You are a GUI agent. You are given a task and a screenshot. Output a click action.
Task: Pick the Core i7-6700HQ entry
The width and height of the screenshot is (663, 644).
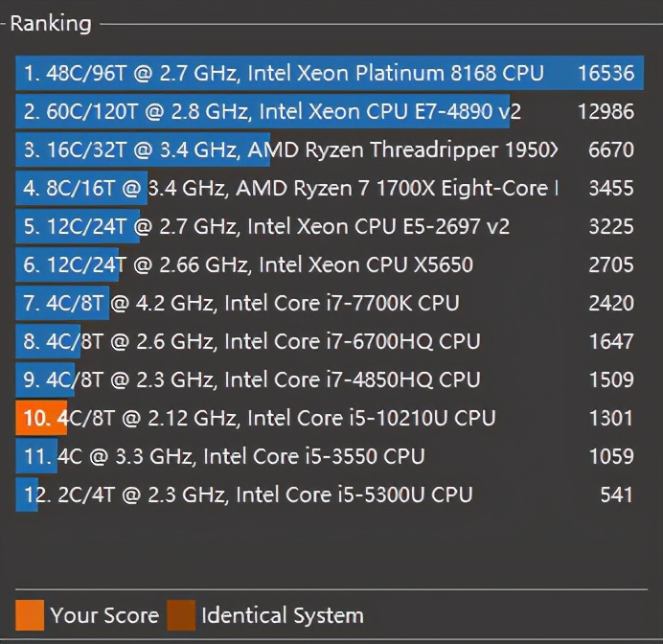point(251,342)
